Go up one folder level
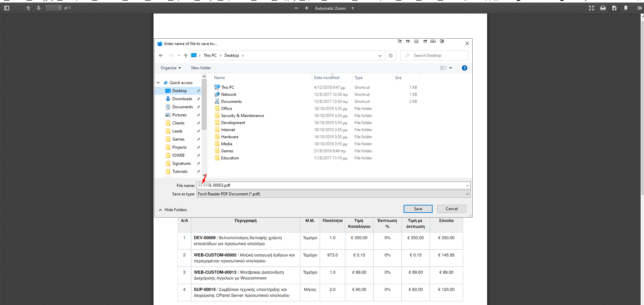Image resolution: width=644 pixels, height=305 pixels. click(186, 55)
